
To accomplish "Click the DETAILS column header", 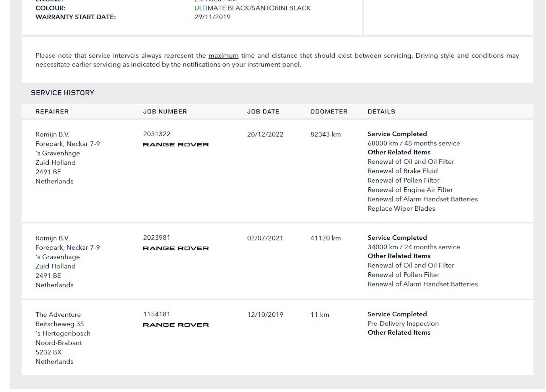I will pos(381,111).
